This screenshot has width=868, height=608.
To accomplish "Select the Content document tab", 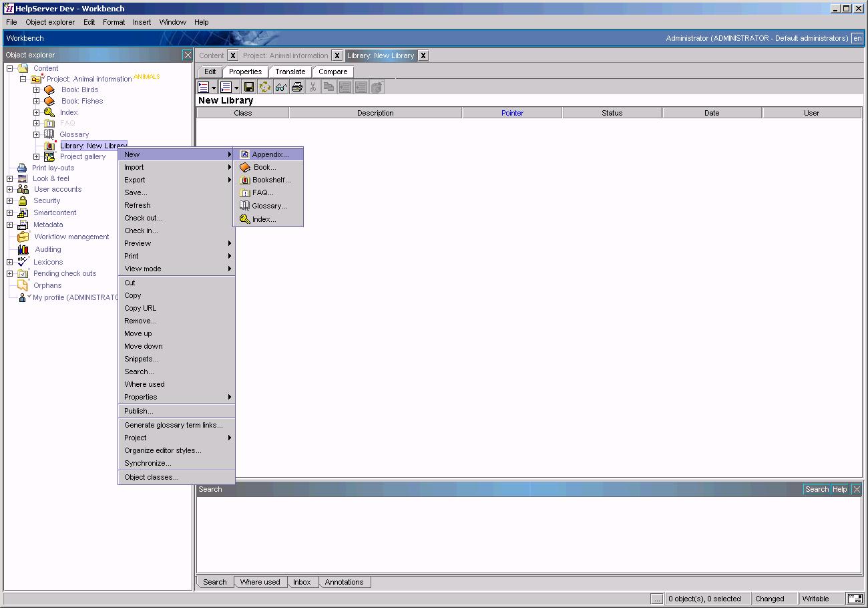I will tap(212, 55).
